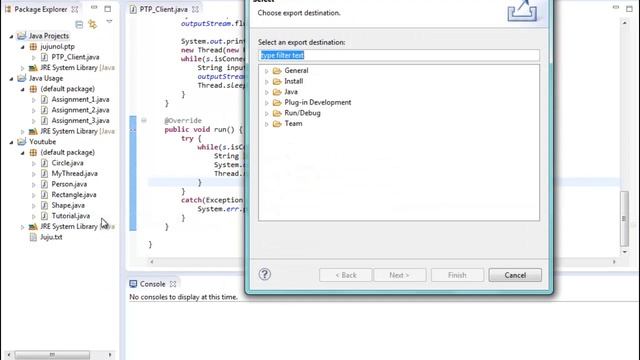Collapse the Youtube project
Image resolution: width=640 pixels, height=360 pixels.
coord(11,142)
